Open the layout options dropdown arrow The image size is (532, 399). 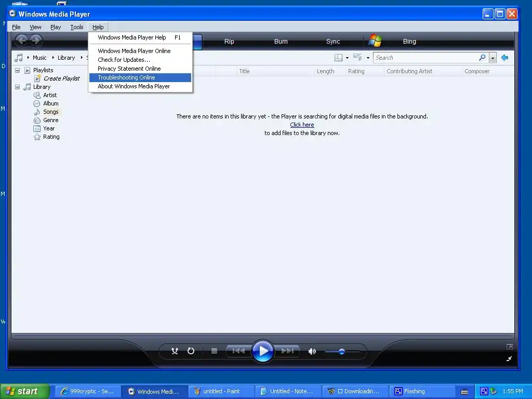pos(347,58)
